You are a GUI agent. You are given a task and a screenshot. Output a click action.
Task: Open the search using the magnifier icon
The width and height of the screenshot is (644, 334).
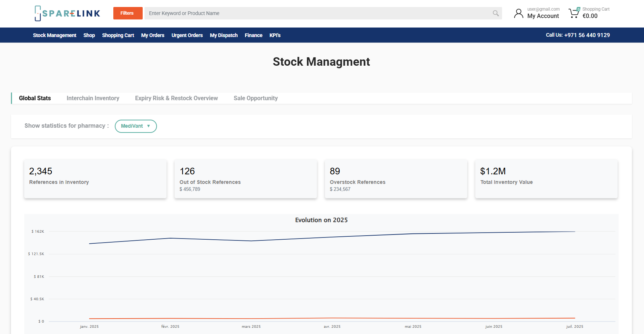click(495, 13)
